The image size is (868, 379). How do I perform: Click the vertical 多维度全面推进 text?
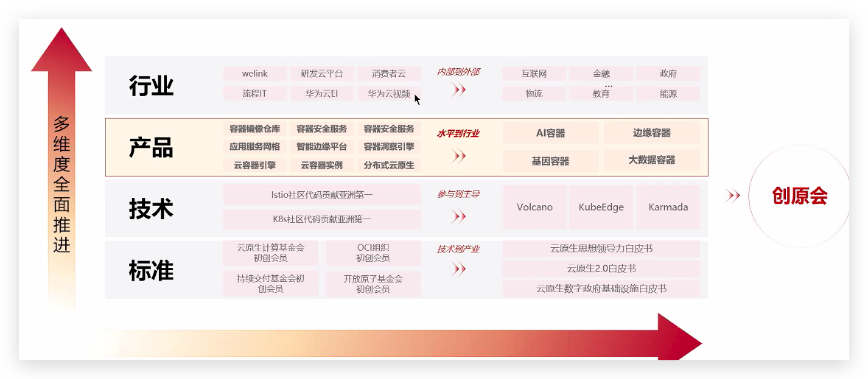[62, 184]
